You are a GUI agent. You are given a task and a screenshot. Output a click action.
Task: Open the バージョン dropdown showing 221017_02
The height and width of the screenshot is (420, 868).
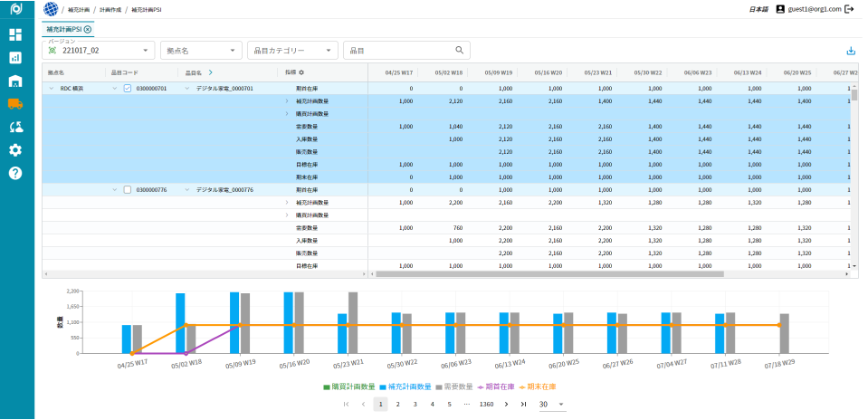pos(100,51)
